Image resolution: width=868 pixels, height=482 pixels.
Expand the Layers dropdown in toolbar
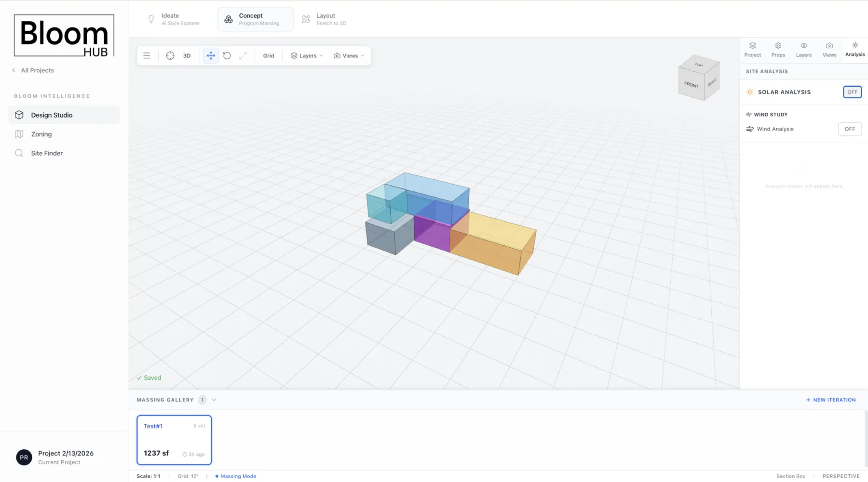point(307,56)
